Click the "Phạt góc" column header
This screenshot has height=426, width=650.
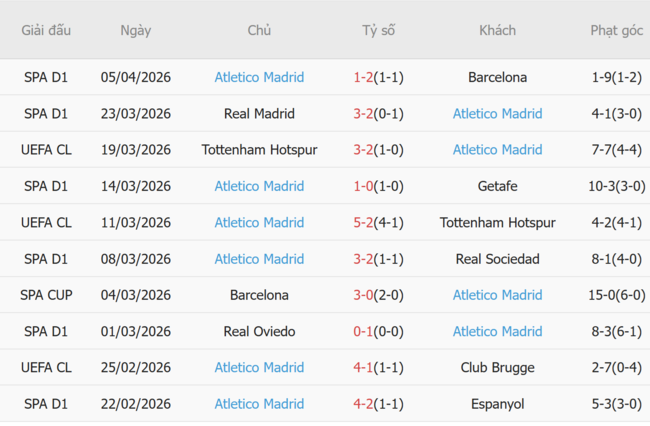pyautogui.click(x=616, y=30)
